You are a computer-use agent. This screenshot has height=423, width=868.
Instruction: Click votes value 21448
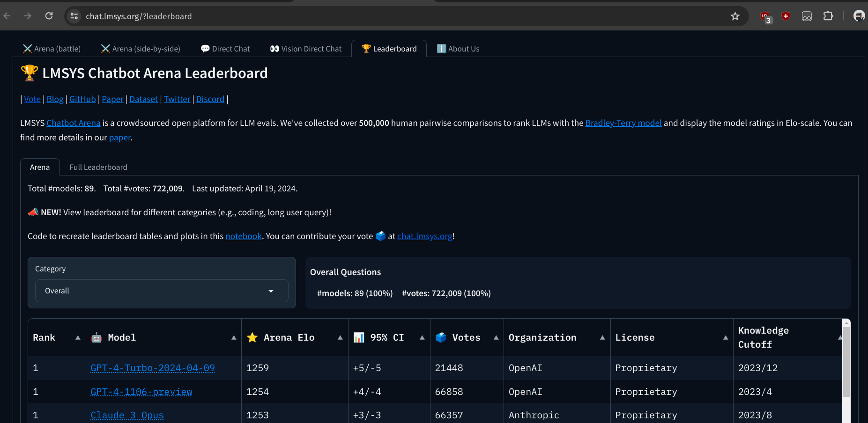click(x=449, y=368)
